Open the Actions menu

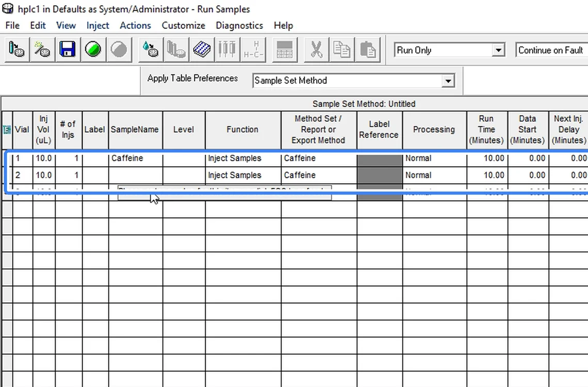point(135,25)
